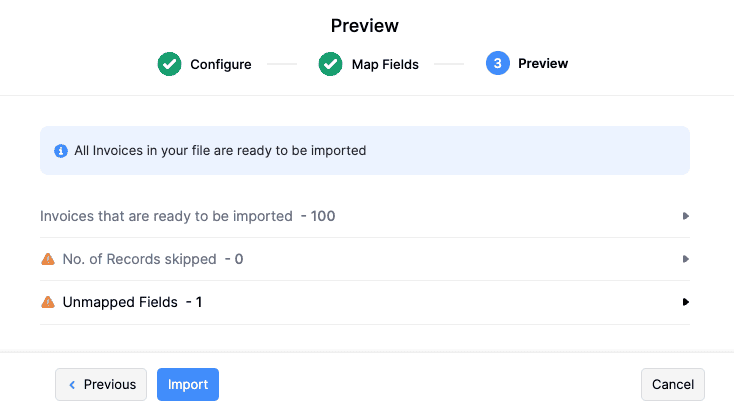
Task: Click the left chevron in Previous button
Action: [72, 385]
